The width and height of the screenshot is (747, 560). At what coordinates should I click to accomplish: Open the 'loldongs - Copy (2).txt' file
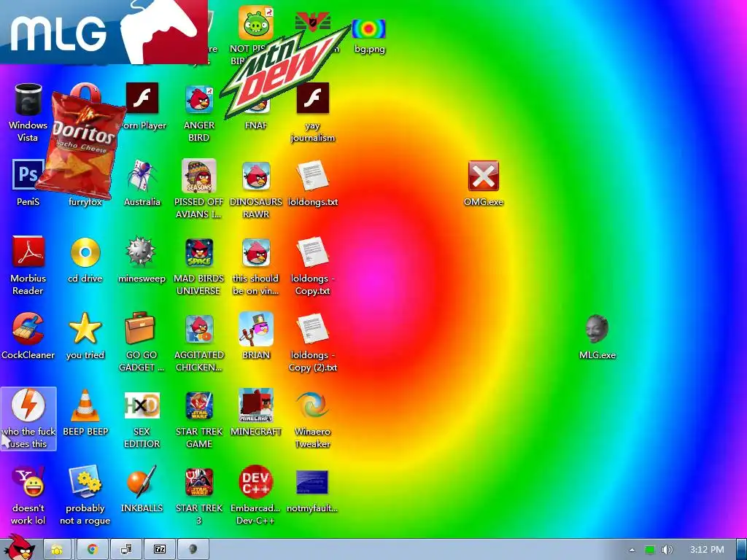coord(312,329)
